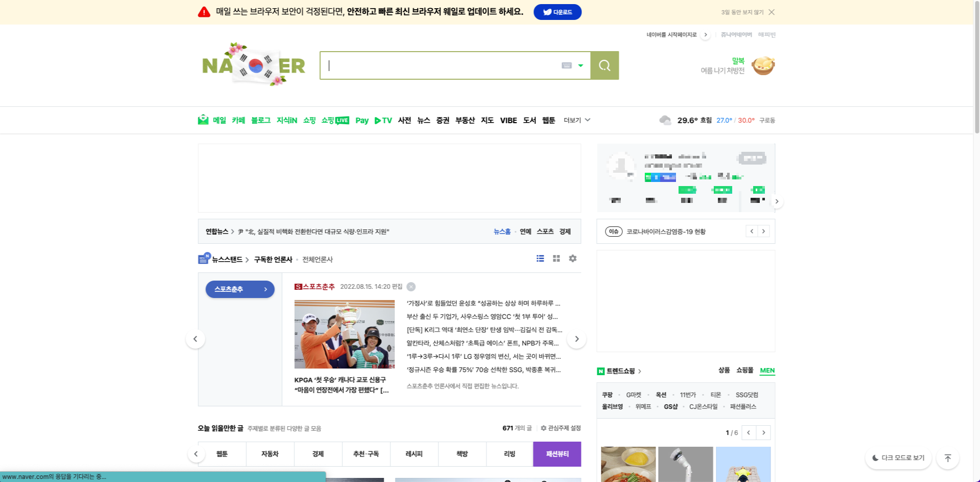Open 쥬니어네이버 link

click(x=736, y=35)
